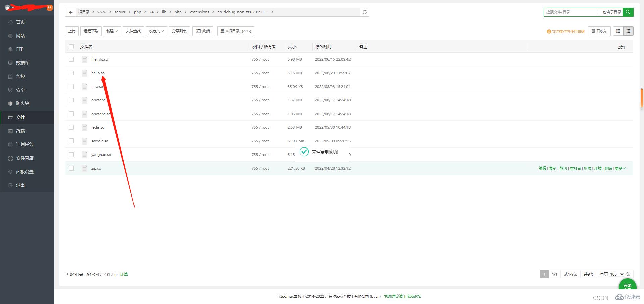The width and height of the screenshot is (644, 304).
Task: Click the green search magnifier button
Action: point(628,12)
